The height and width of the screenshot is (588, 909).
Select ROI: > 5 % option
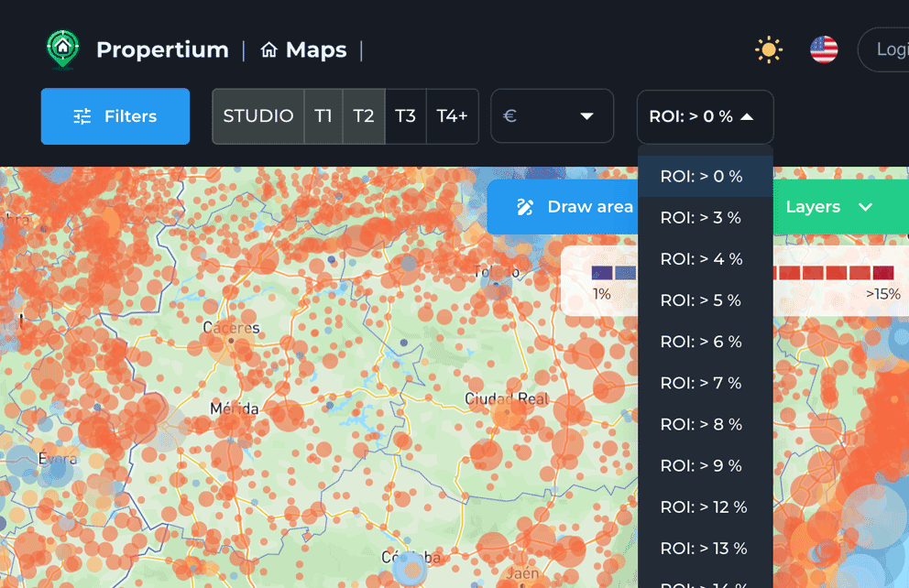(x=706, y=300)
